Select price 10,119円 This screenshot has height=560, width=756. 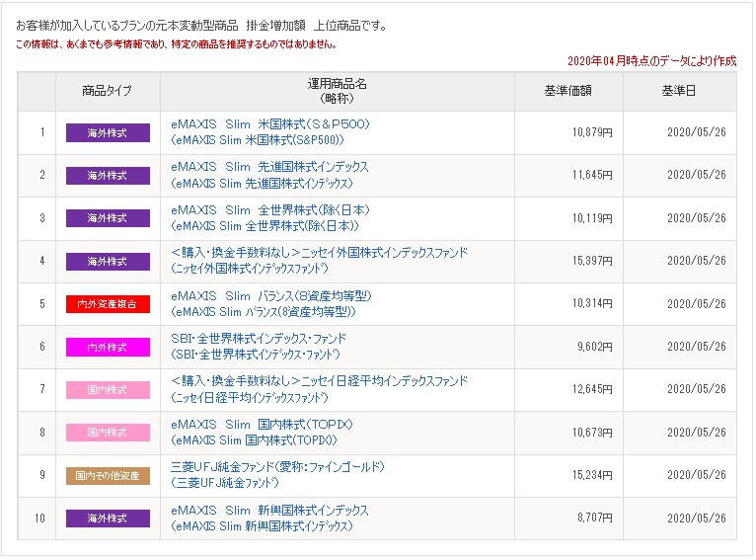click(592, 218)
